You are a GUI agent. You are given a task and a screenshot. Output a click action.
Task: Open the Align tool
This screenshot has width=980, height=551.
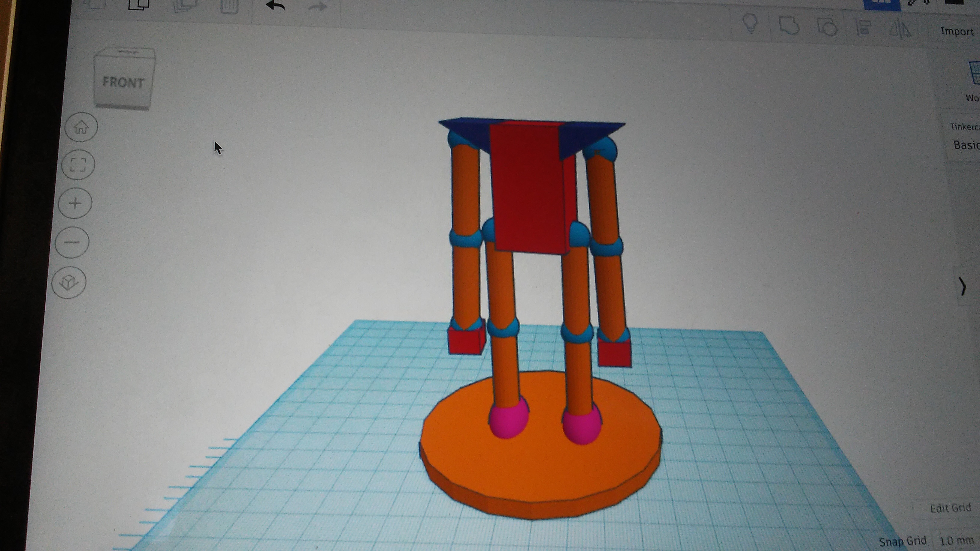point(863,28)
